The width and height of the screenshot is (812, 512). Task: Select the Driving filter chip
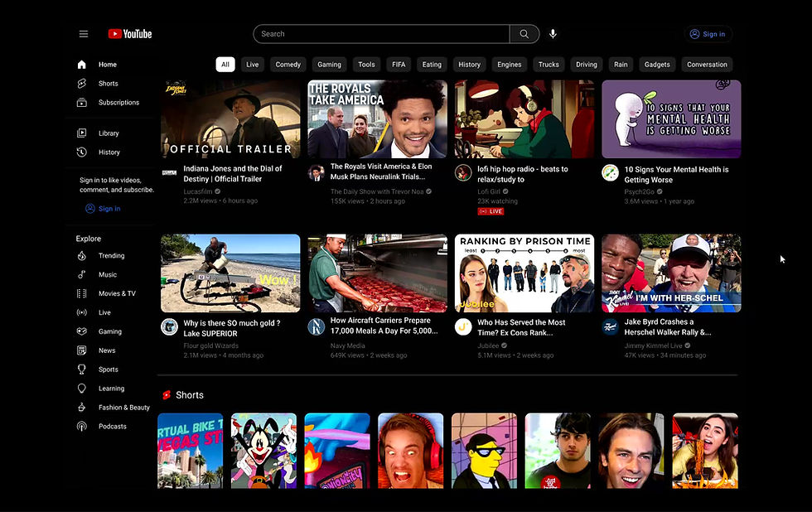tap(587, 65)
